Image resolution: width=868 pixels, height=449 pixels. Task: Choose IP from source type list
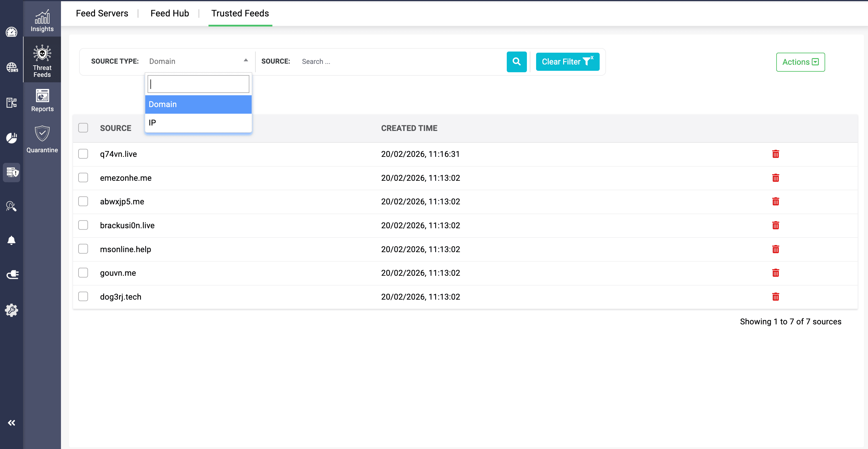point(198,123)
